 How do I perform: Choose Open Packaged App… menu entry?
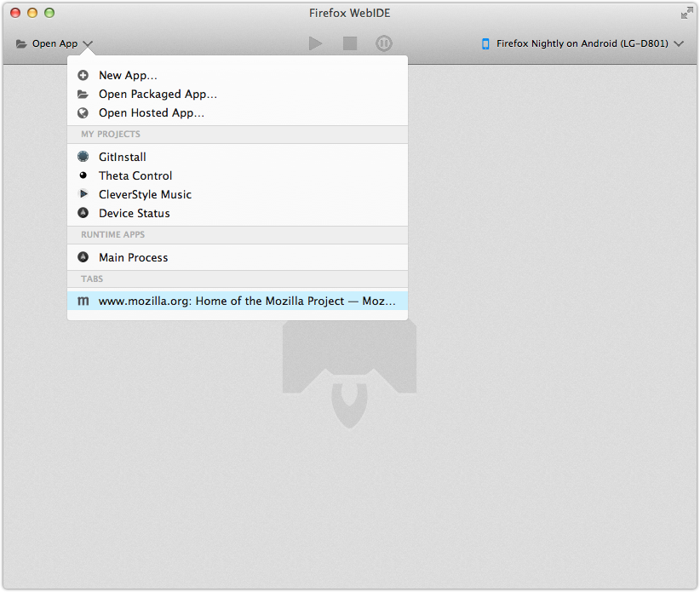pyautogui.click(x=237, y=95)
